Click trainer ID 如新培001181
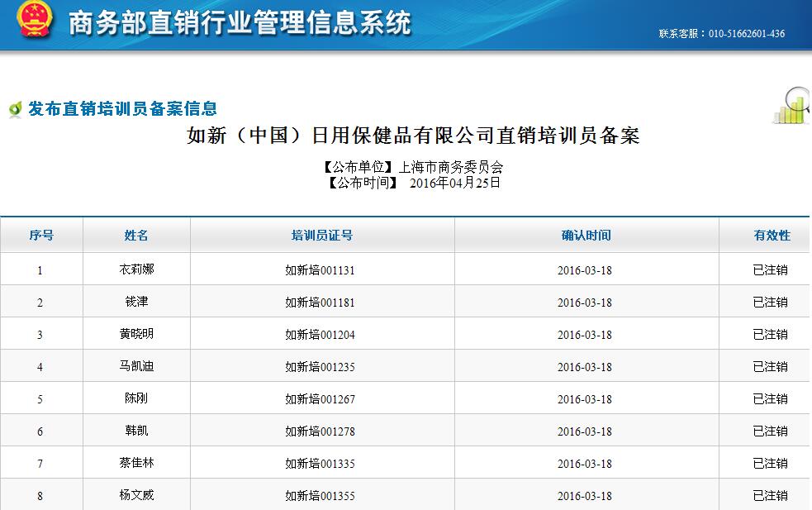812x510 pixels. click(x=320, y=303)
